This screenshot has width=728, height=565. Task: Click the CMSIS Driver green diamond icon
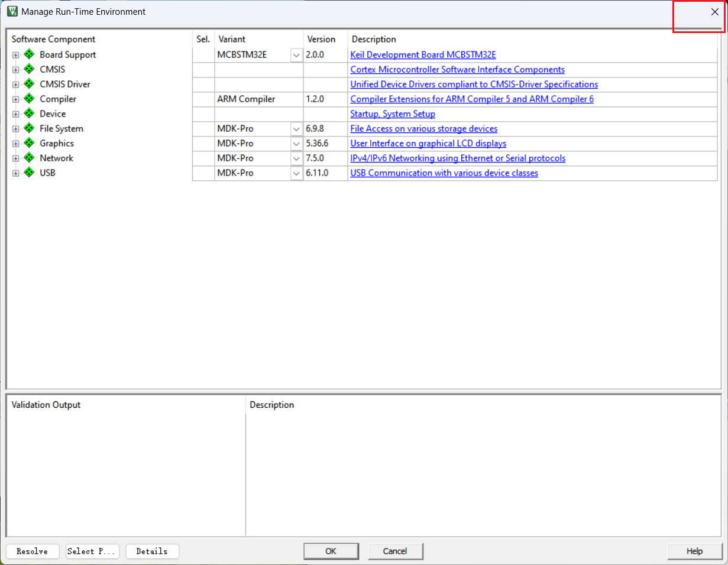click(30, 84)
